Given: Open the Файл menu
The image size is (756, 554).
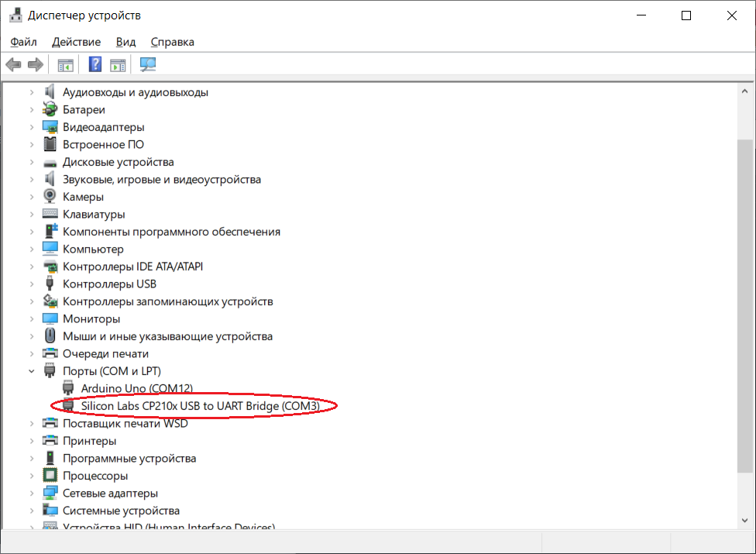Looking at the screenshot, I should coord(23,42).
